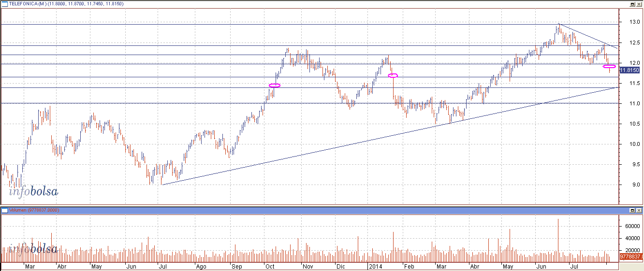Screen dimensions: 644x271
Task: Close the Volumen panel
Action: coord(639,211)
